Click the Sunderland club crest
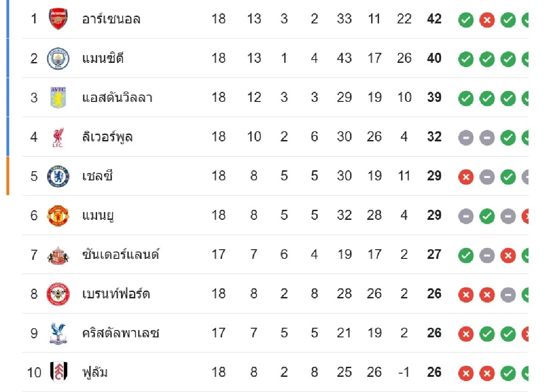551x392 pixels. tap(58, 255)
